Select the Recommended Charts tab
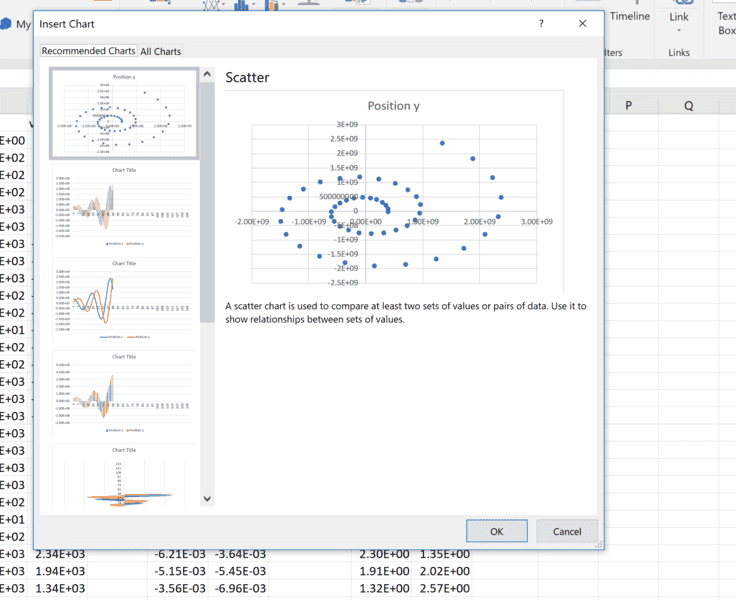736x600 pixels. pos(88,51)
